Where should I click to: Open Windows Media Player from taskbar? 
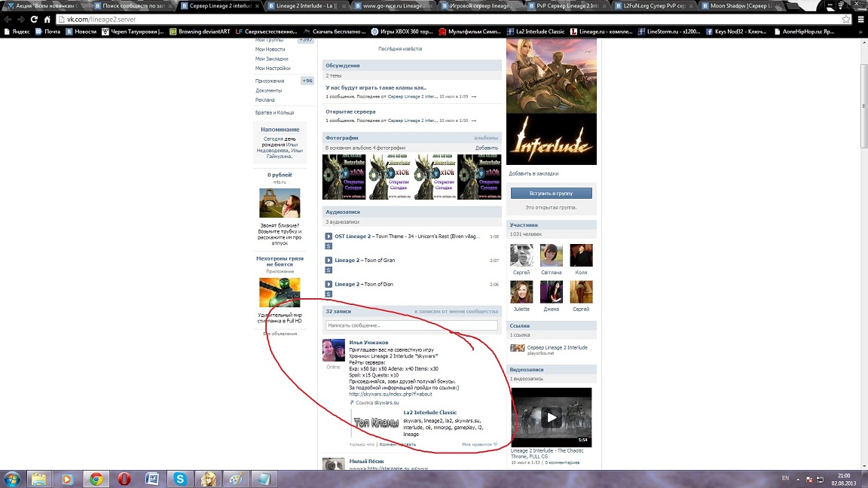67,479
